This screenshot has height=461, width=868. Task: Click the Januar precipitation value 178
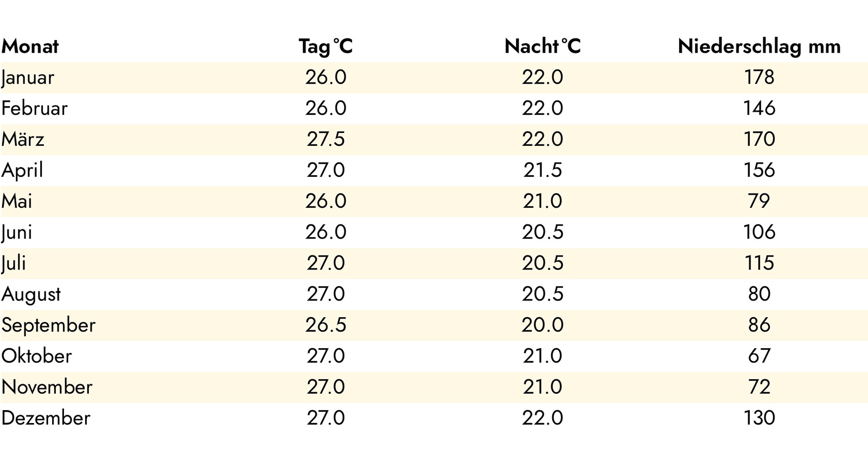(x=759, y=77)
